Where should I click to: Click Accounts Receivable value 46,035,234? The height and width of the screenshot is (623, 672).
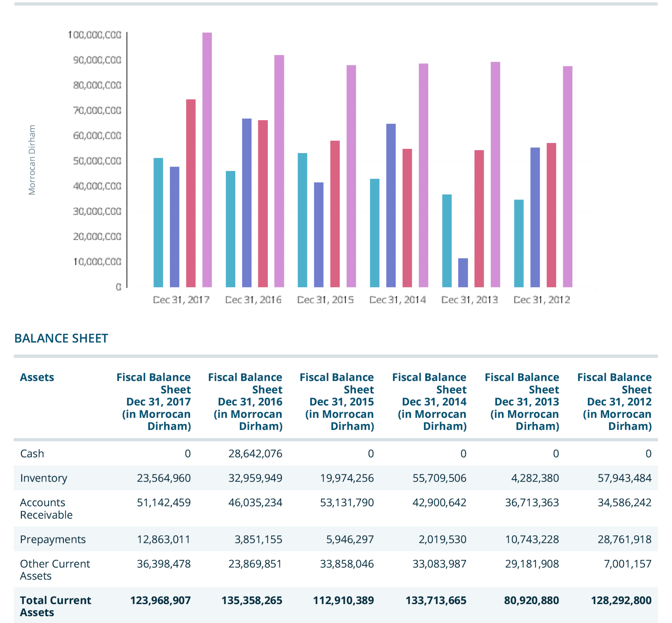coord(255,503)
